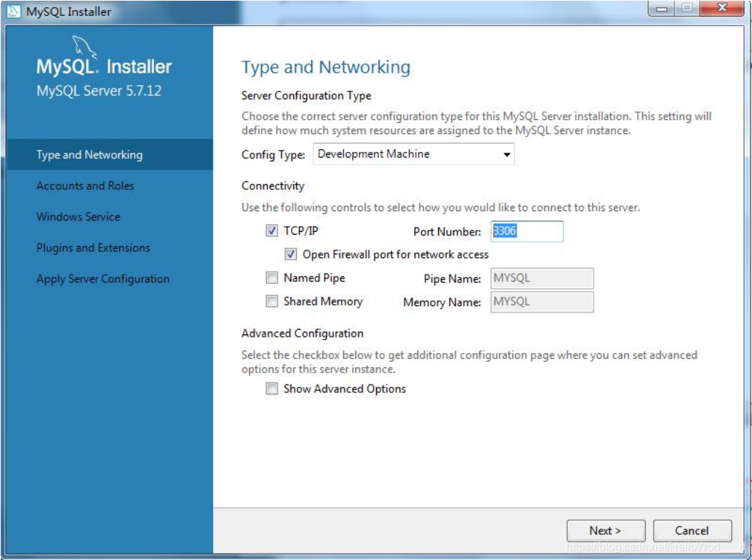The width and height of the screenshot is (752, 560).
Task: Click the Port Number field
Action: (x=527, y=231)
